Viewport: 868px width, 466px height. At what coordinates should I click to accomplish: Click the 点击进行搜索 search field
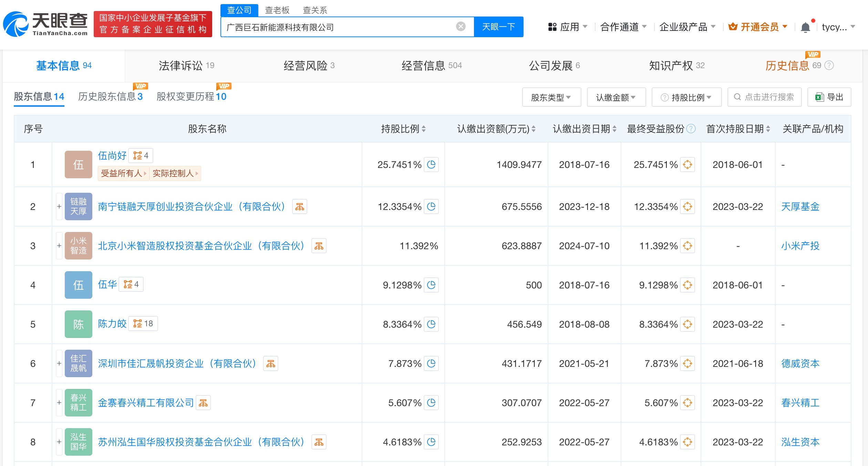pyautogui.click(x=765, y=97)
